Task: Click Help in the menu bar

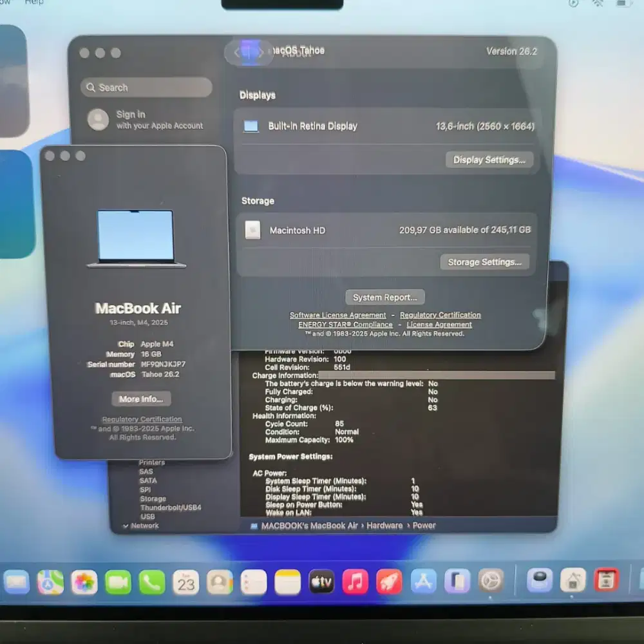Action: pyautogui.click(x=33, y=3)
